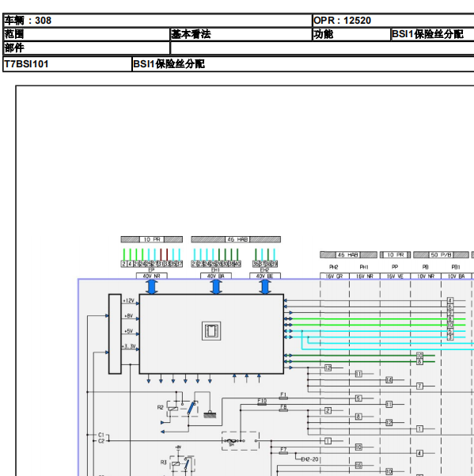The width and height of the screenshot is (474, 476).
Task: Click pin box 16 in the PH1 column
Action: pos(358,465)
